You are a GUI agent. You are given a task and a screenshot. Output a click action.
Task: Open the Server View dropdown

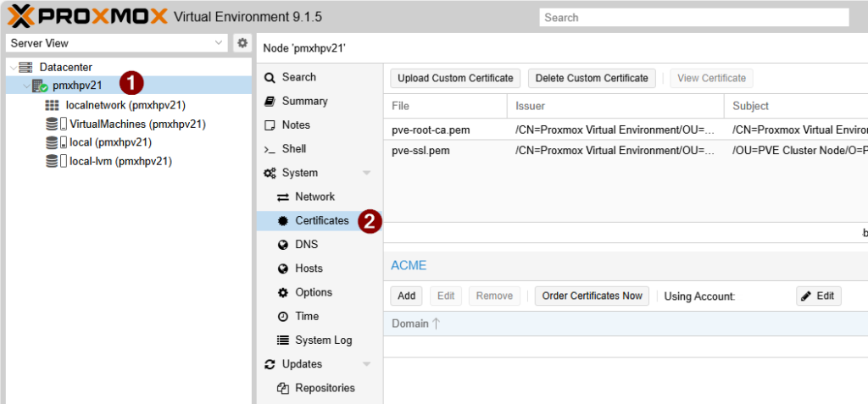219,42
